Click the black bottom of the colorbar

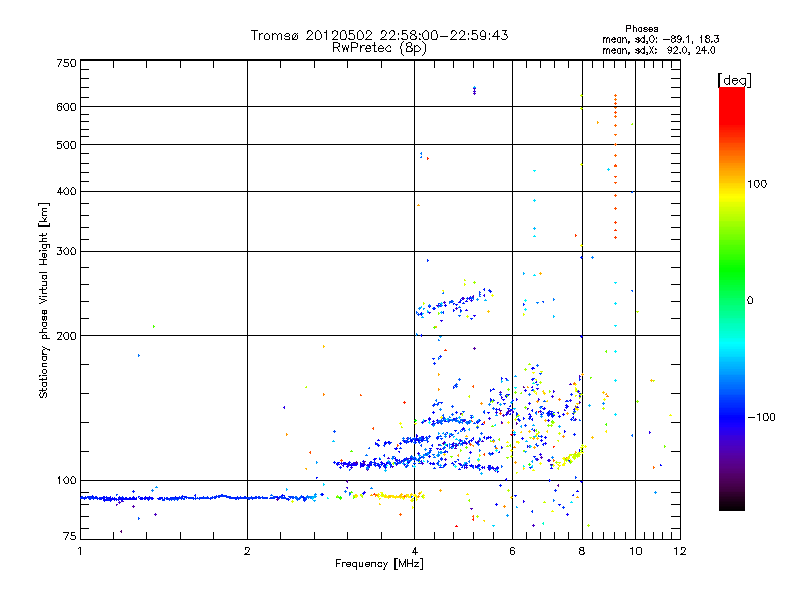pyautogui.click(x=732, y=503)
